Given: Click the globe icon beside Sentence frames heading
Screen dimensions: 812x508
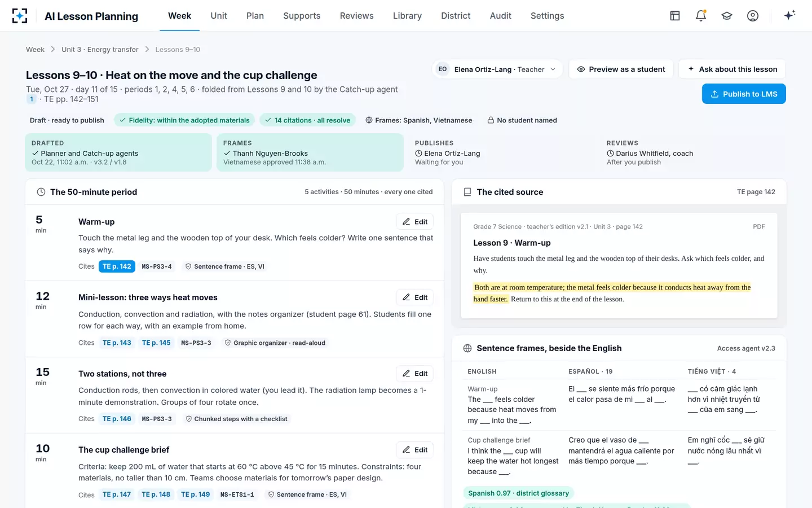Looking at the screenshot, I should [467, 348].
